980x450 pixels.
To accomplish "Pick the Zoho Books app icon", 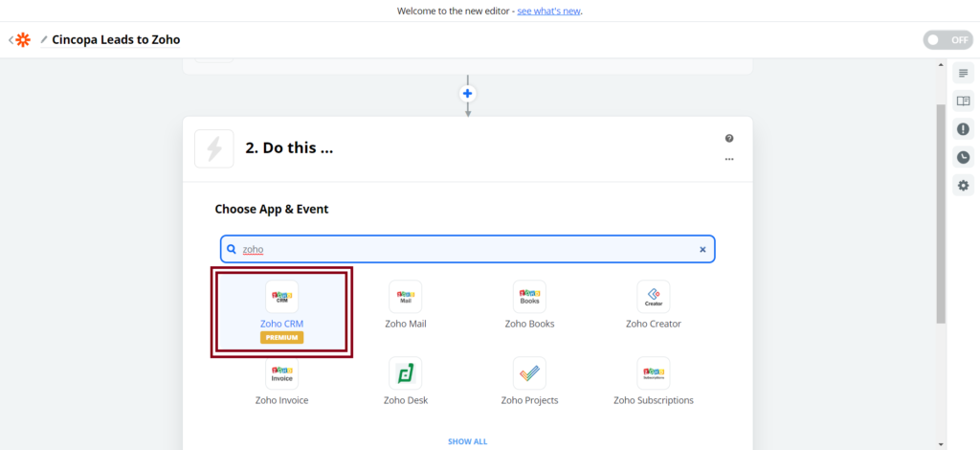I will [x=529, y=297].
